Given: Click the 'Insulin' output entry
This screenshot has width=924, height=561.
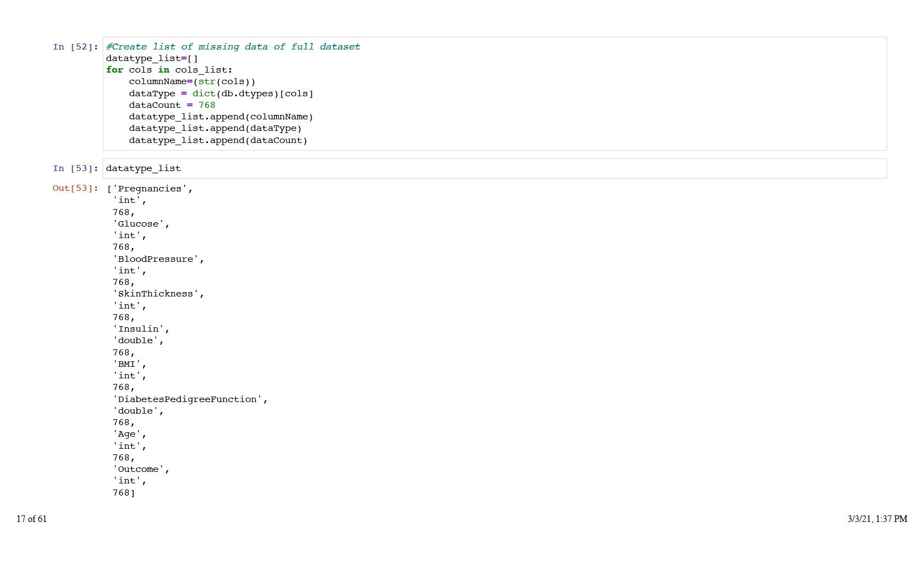Looking at the screenshot, I should point(141,329).
